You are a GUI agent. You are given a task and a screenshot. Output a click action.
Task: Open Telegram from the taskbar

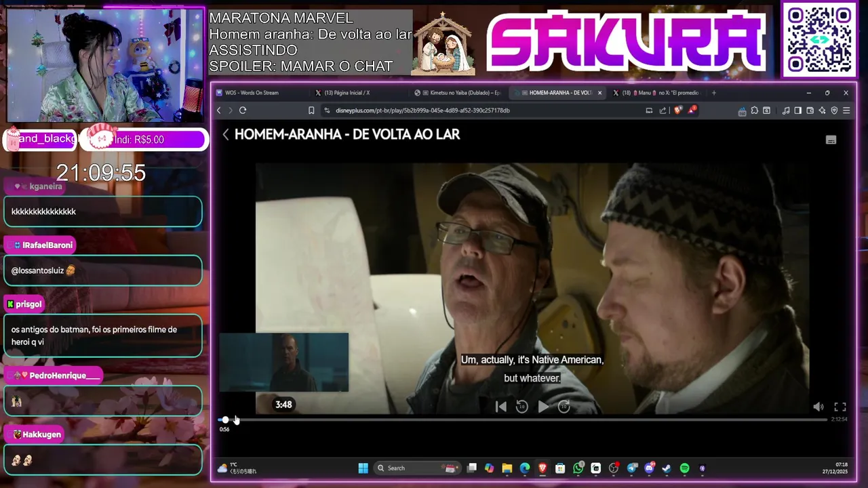click(x=632, y=468)
